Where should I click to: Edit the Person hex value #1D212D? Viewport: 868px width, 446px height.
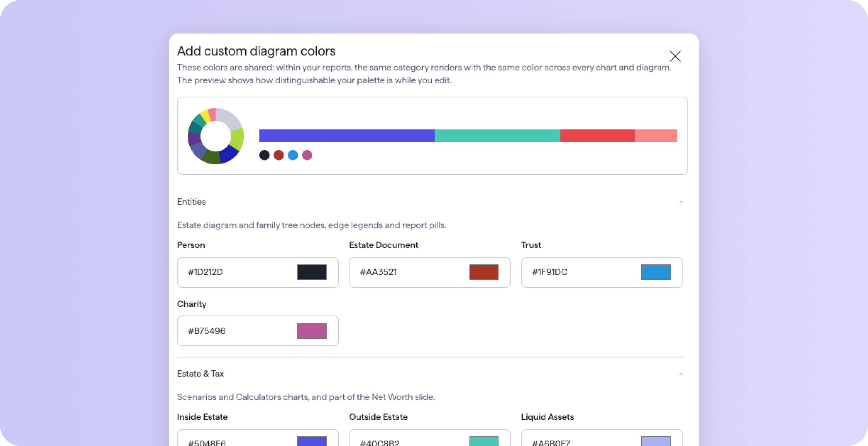pyautogui.click(x=205, y=272)
